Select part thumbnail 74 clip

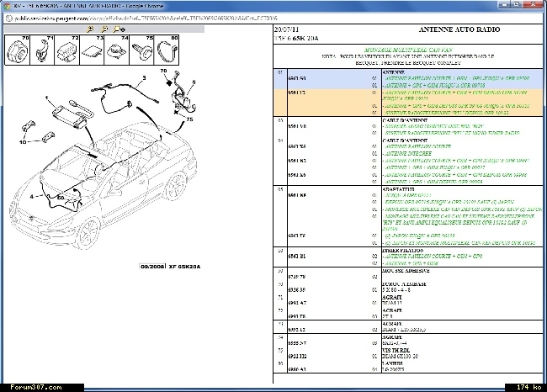click(116, 50)
